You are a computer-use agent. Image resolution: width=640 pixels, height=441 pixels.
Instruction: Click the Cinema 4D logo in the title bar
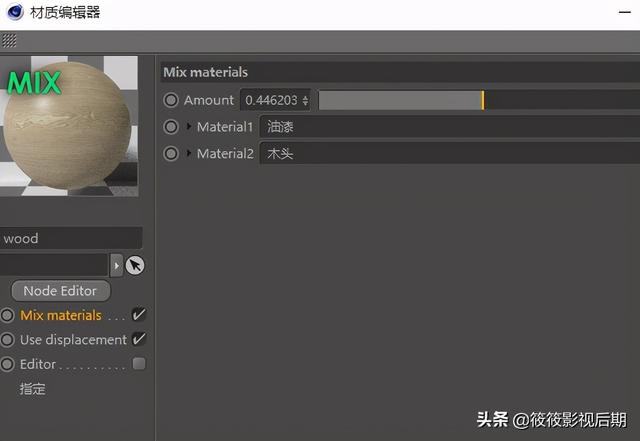pos(15,11)
